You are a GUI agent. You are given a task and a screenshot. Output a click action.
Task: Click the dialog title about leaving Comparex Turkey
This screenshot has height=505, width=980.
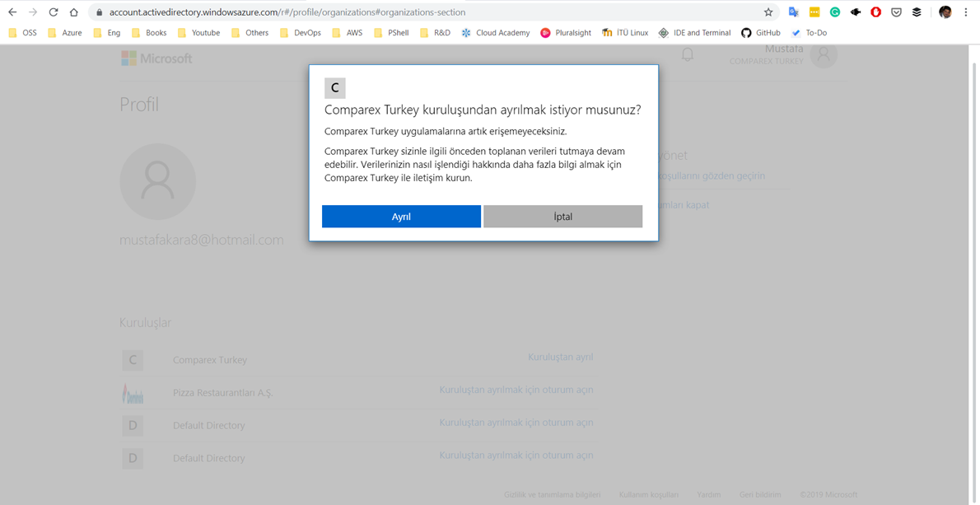pos(483,110)
